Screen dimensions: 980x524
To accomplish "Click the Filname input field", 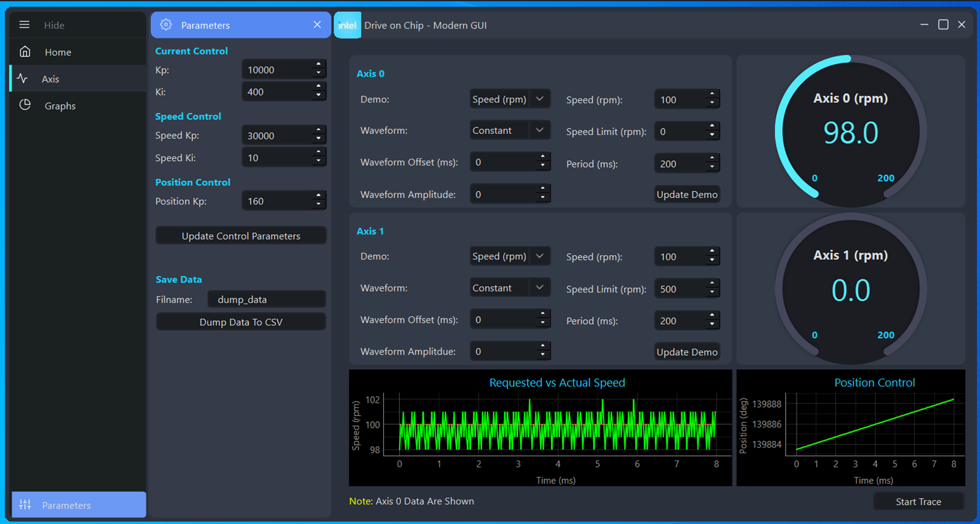I will pyautogui.click(x=266, y=300).
